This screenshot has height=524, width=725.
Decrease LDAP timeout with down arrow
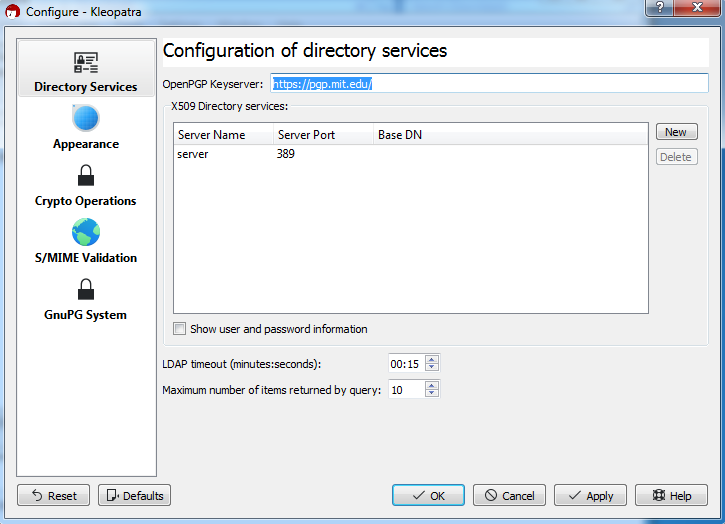coord(432,367)
